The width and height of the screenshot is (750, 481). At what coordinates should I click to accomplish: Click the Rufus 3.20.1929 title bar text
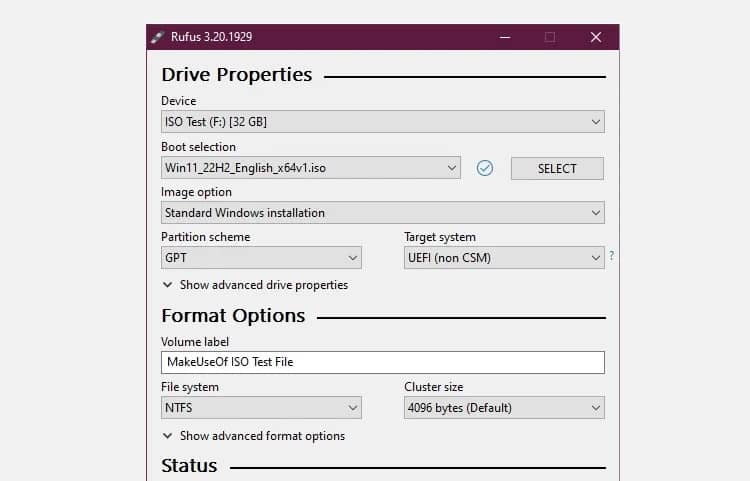211,37
